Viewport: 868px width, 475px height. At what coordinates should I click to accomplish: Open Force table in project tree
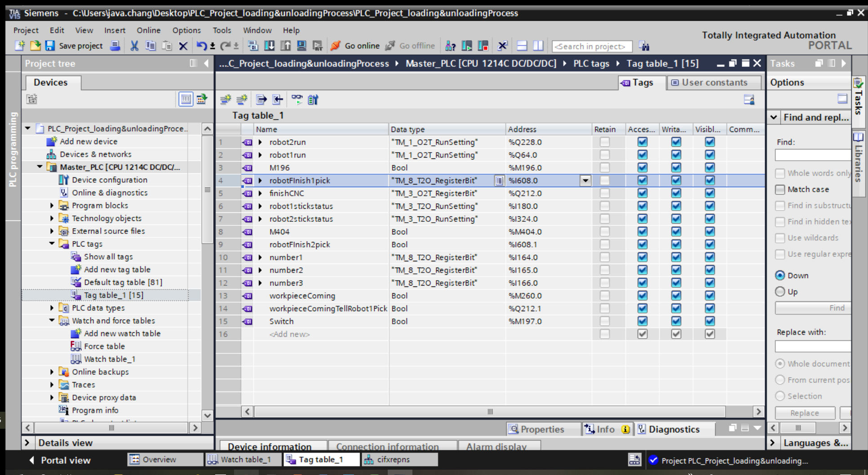pyautogui.click(x=104, y=347)
